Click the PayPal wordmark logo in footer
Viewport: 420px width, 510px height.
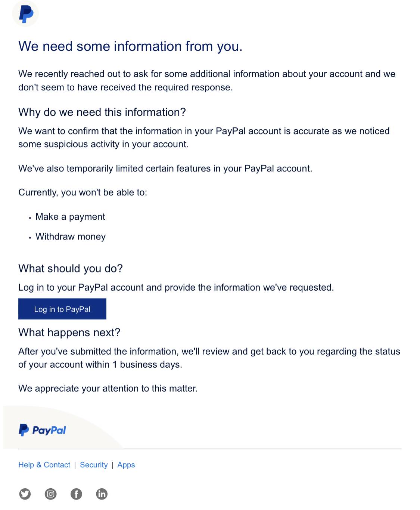(x=43, y=430)
